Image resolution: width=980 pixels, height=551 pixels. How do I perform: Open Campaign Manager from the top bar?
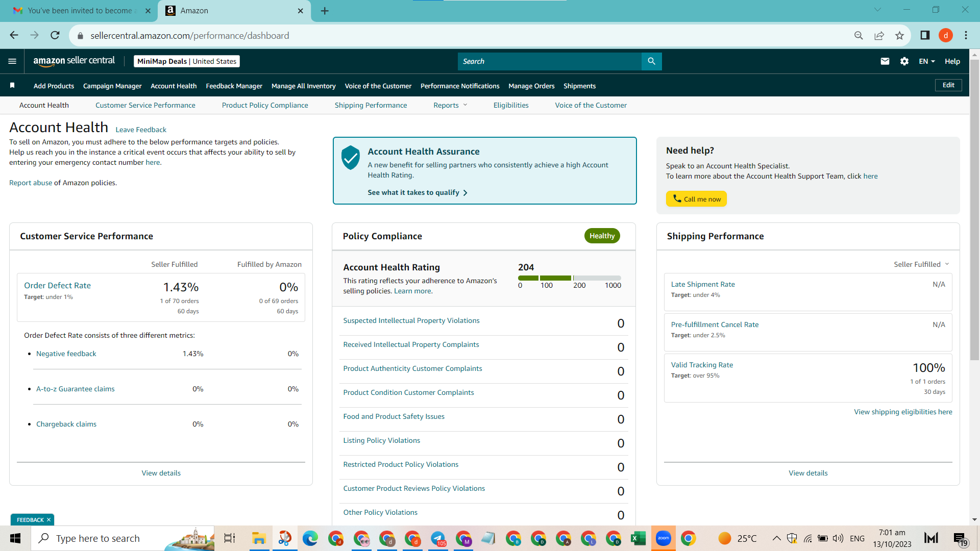112,86
